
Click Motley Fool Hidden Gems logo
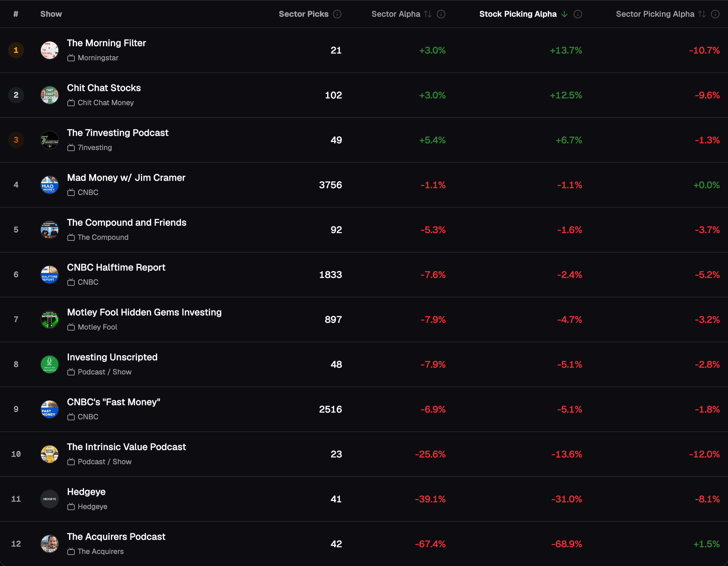(50, 320)
